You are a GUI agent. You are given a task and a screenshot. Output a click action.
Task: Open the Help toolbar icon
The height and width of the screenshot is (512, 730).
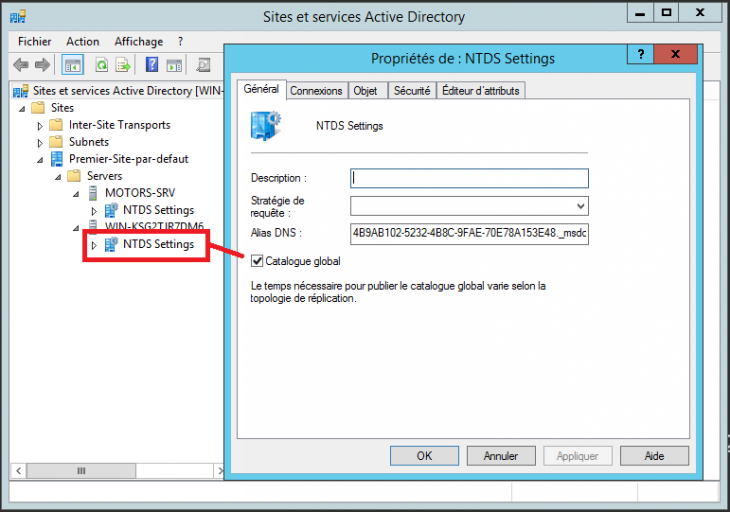click(x=152, y=65)
